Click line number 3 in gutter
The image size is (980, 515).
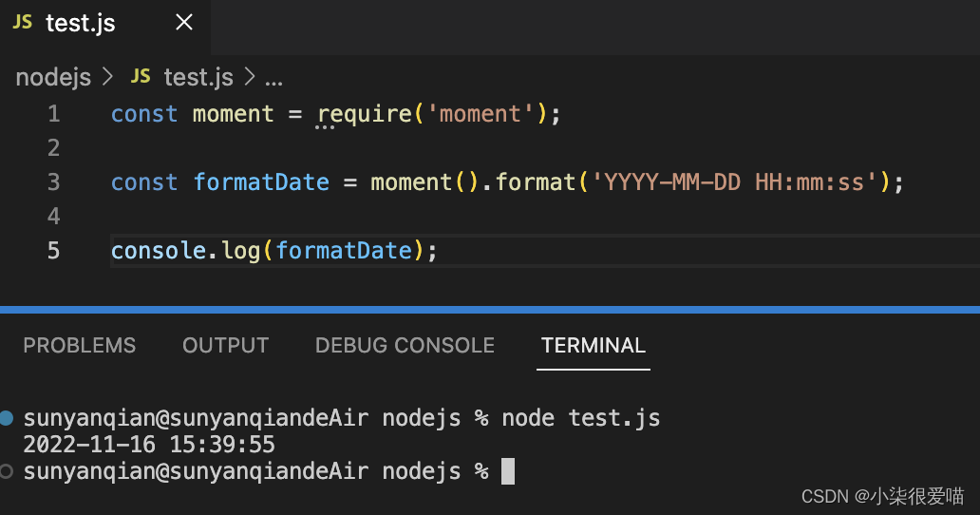click(x=53, y=181)
